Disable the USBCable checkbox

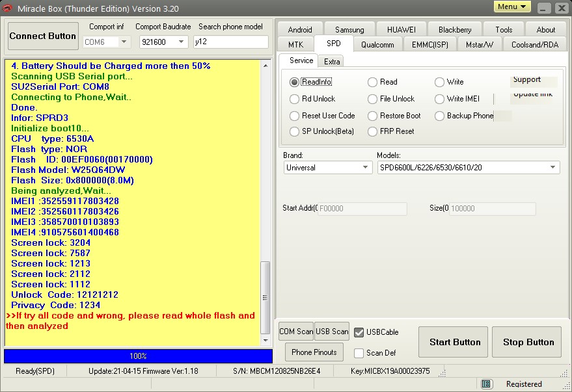(359, 332)
